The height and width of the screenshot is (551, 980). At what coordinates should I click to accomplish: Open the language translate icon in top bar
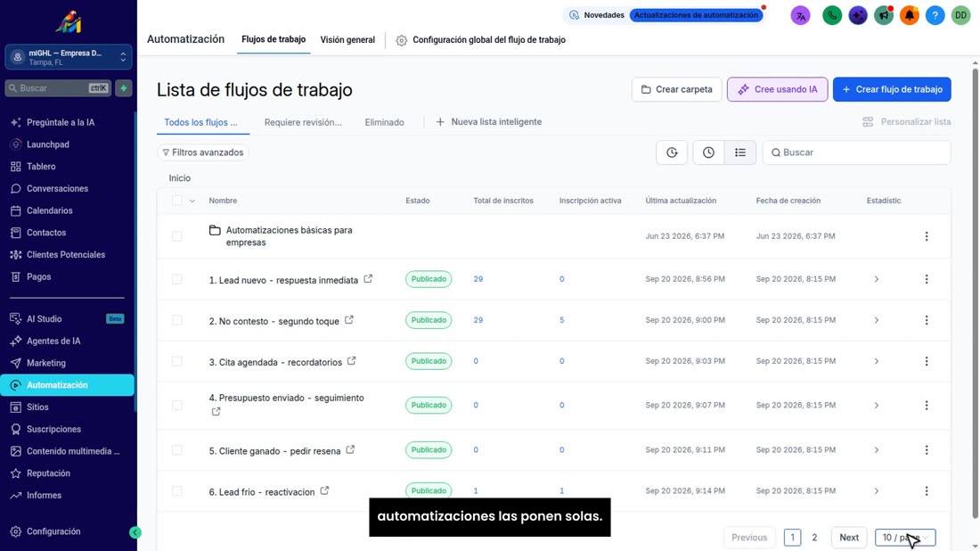800,15
